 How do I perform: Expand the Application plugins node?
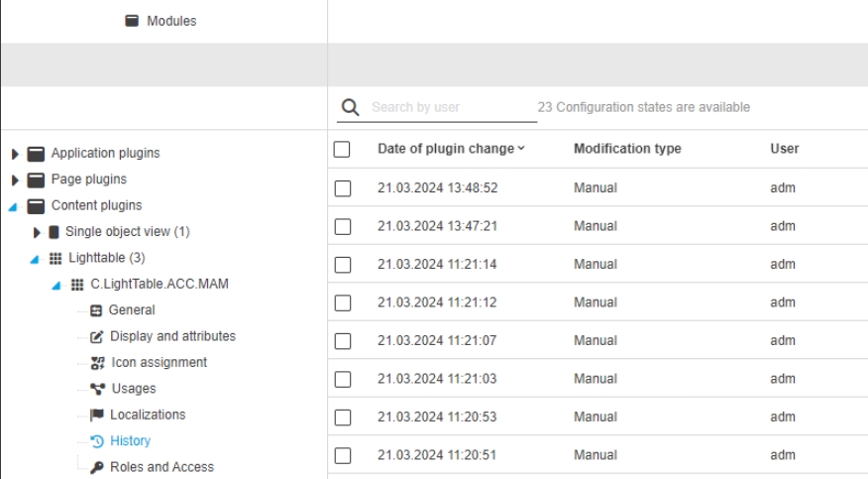pyautogui.click(x=11, y=154)
